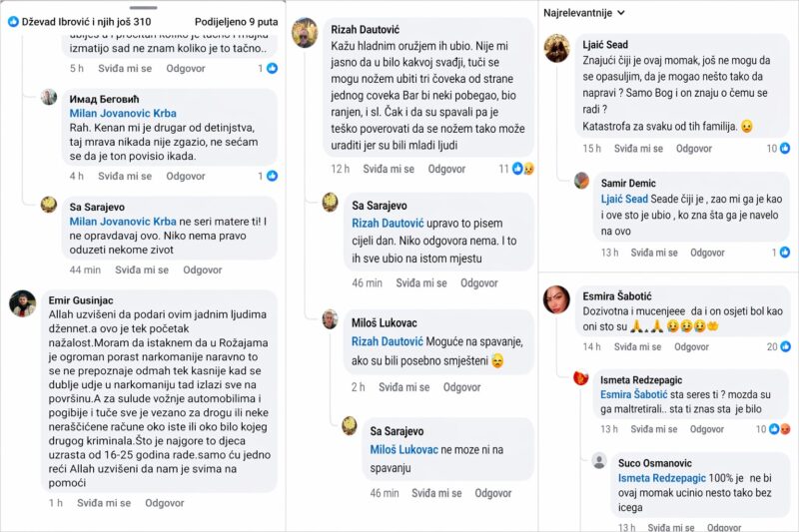Like Ljaić Sead's comment with Sviđa mi se

[x=638, y=149]
